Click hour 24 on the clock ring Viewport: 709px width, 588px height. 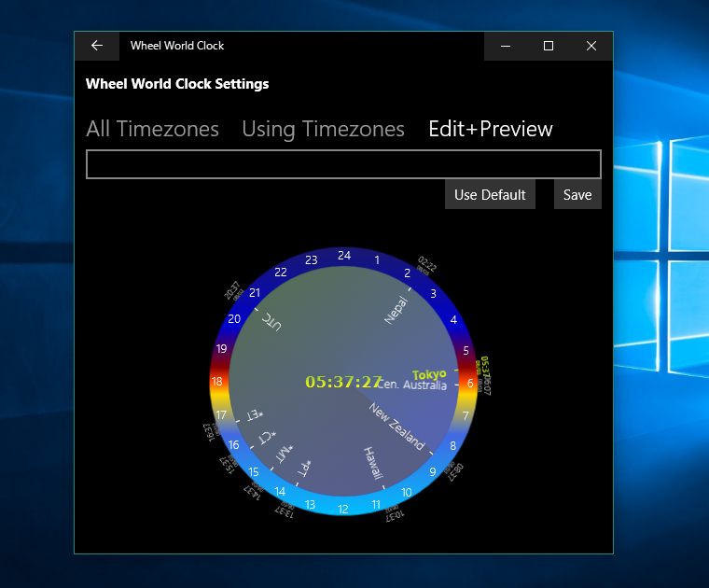point(344,256)
